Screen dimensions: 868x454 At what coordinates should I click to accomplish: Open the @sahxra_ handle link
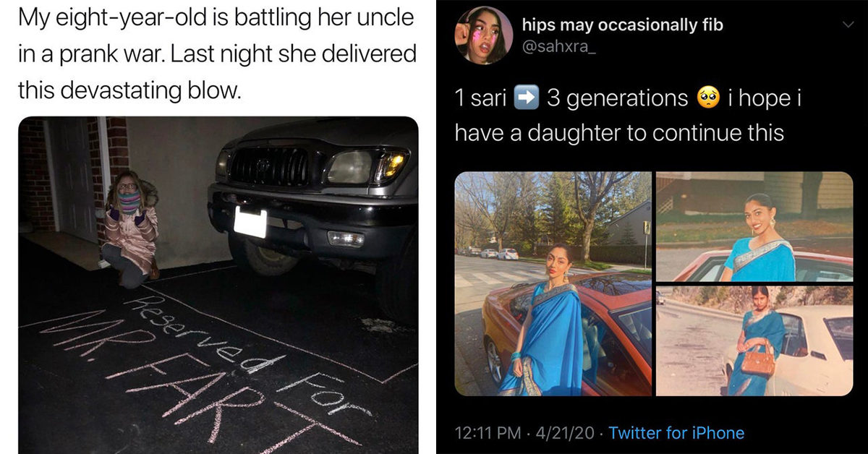click(x=558, y=46)
